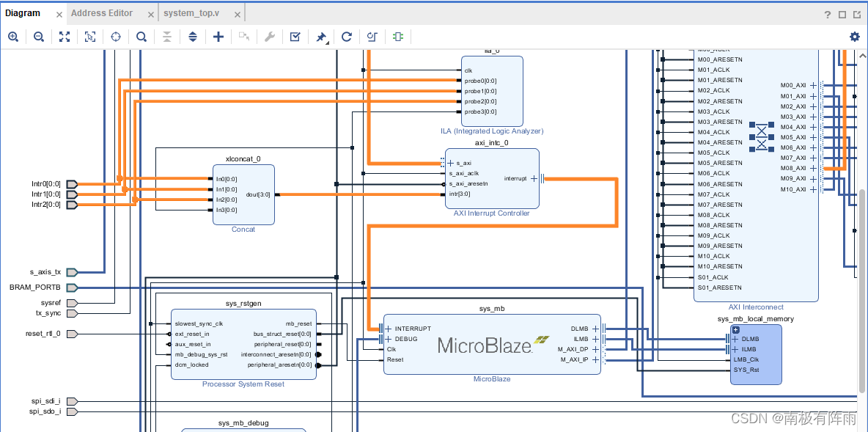
Task: Run Validate Design from the toolbar
Action: 295,36
